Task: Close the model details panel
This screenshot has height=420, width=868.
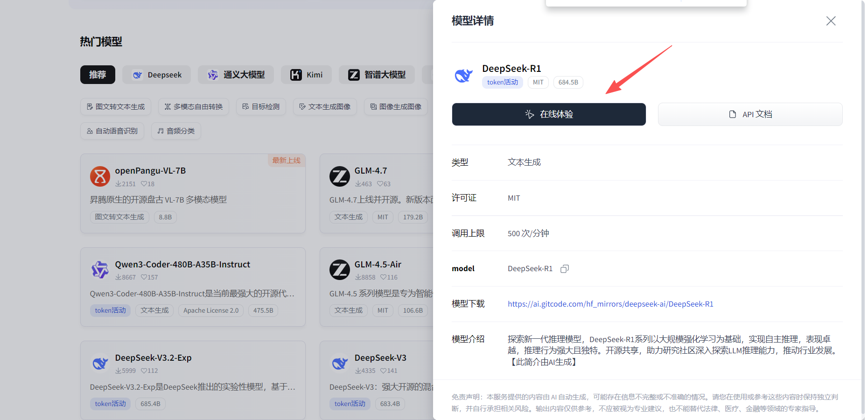Action: click(831, 21)
